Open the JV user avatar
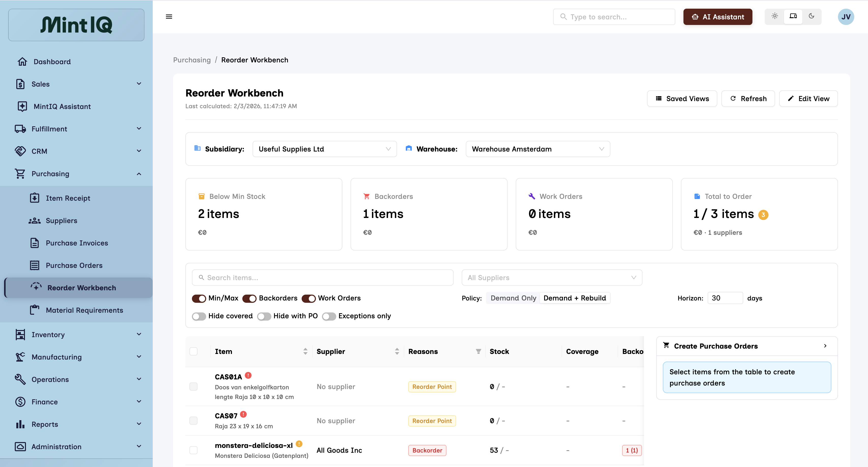This screenshot has height=467, width=868. click(x=846, y=17)
